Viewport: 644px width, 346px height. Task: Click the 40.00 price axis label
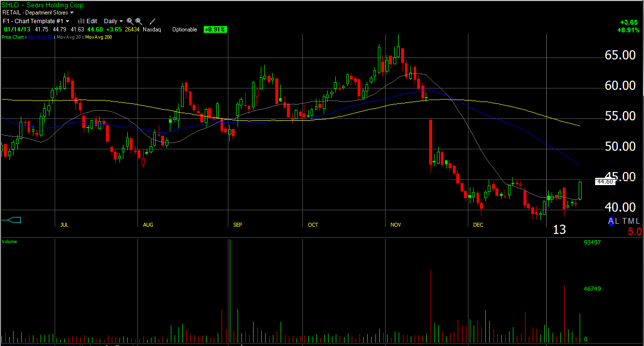(x=620, y=207)
